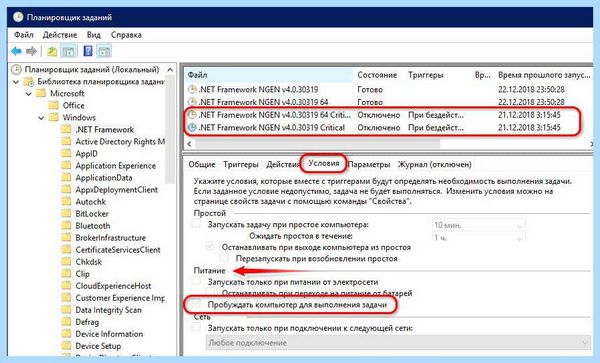Screen dimensions: 600x363
Task: Open the Файл menu
Action: point(24,35)
